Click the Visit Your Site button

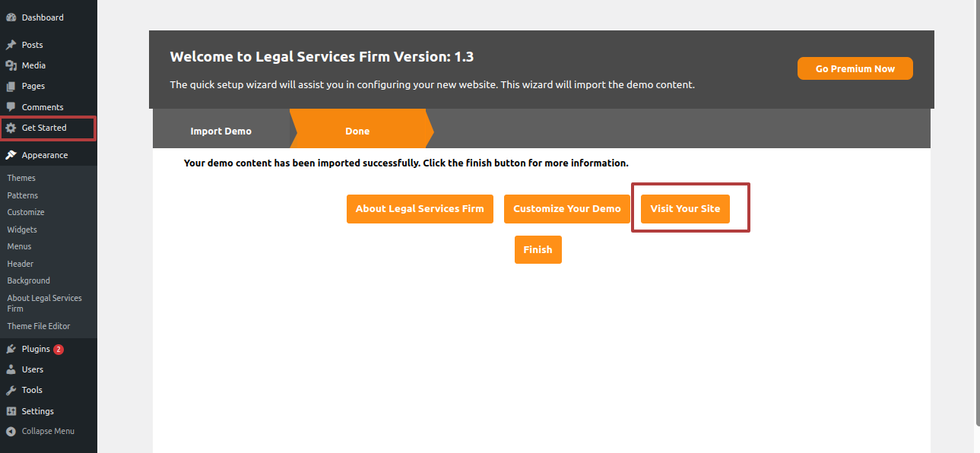pos(685,208)
